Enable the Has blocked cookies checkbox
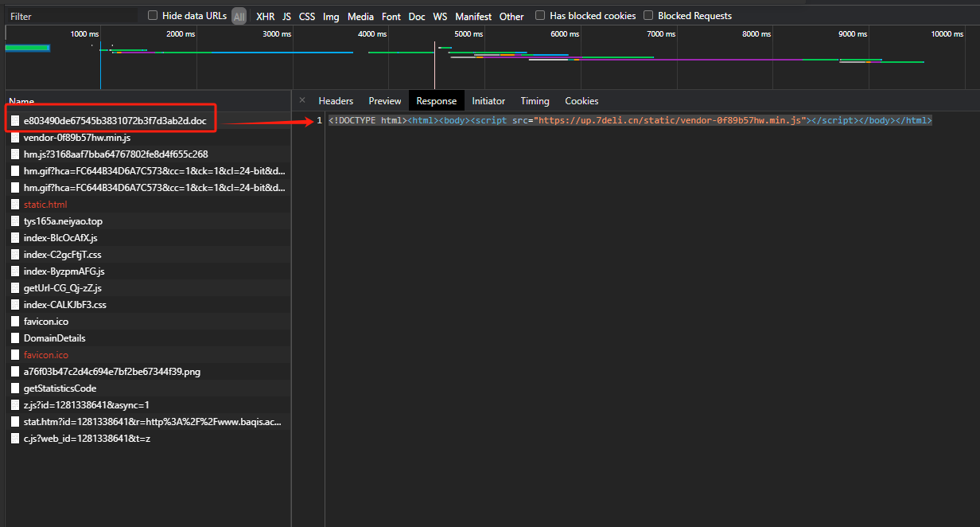The image size is (980, 527). click(x=540, y=15)
